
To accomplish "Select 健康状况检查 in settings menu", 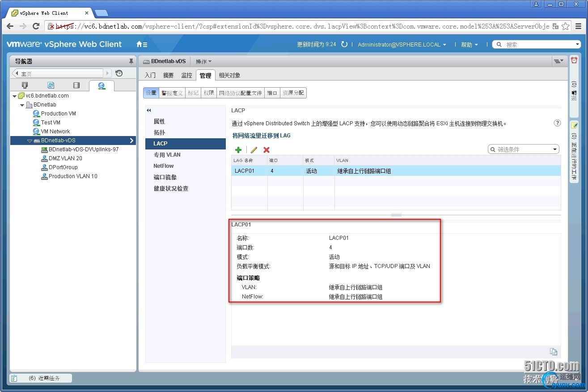I will point(171,188).
